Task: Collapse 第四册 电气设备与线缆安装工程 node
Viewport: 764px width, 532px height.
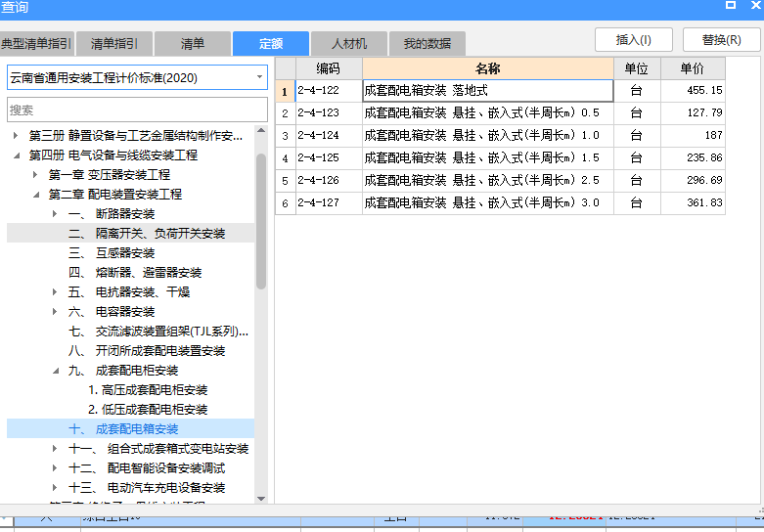Action: point(16,155)
